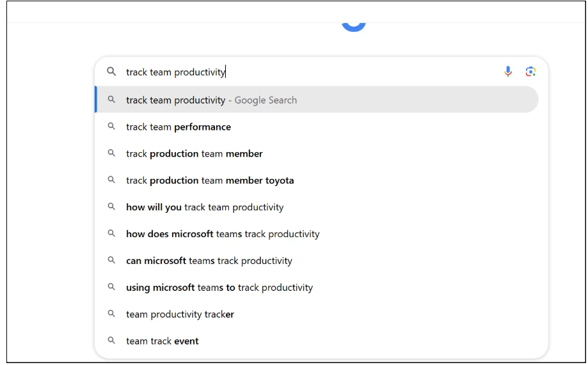Click magnifier icon next to 'track production team member'
Screen dimensions: 588x365
(x=111, y=153)
